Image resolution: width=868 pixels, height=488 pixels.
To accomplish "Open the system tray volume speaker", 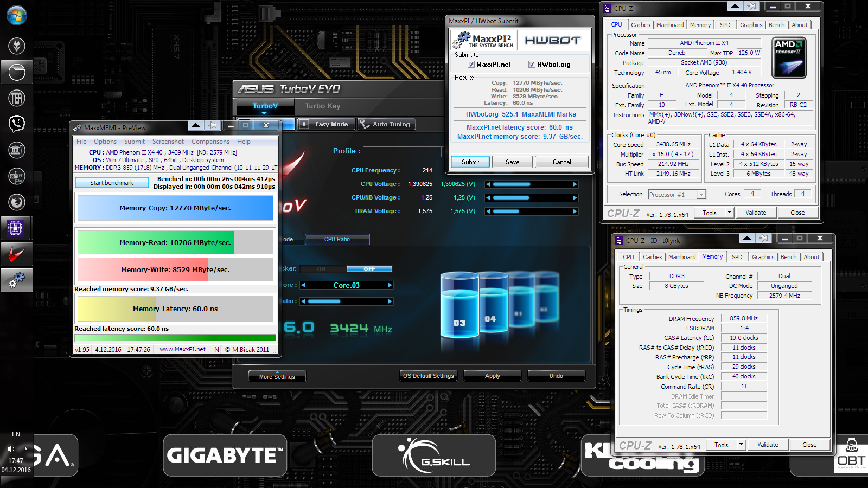I will click(11, 449).
